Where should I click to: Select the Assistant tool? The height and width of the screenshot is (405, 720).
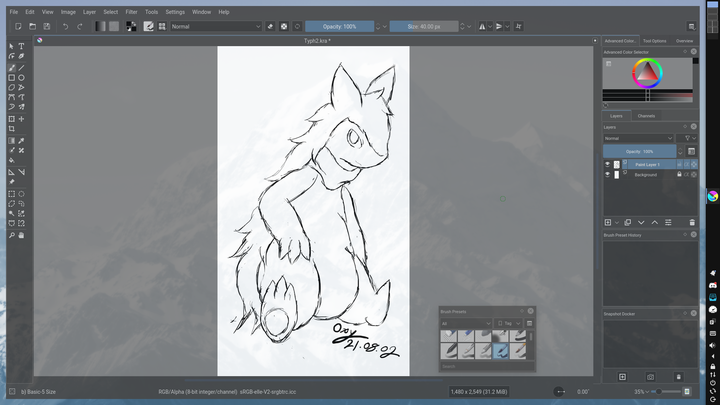[x=11, y=172]
